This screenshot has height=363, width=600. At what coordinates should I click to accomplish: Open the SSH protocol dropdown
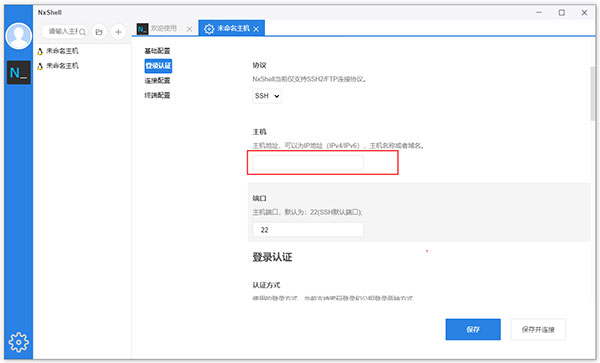coord(267,96)
